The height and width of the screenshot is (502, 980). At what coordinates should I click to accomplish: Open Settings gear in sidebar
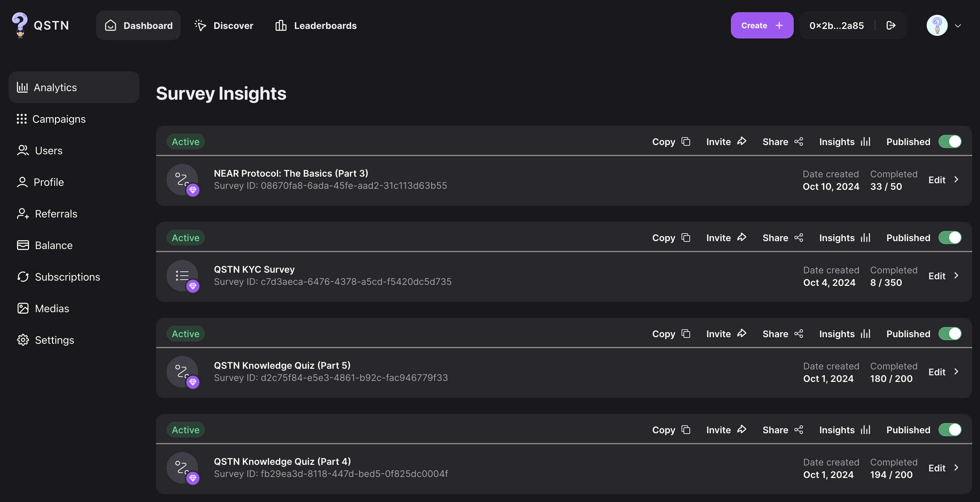(23, 340)
